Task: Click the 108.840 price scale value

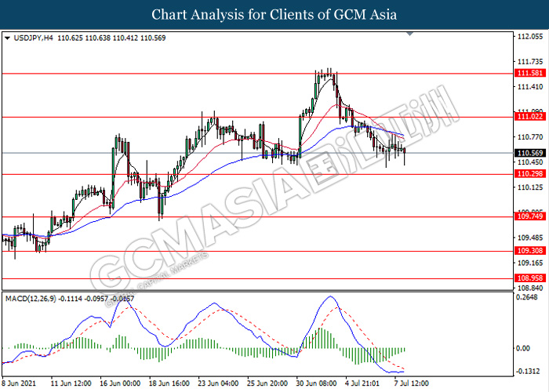Action: [x=530, y=288]
